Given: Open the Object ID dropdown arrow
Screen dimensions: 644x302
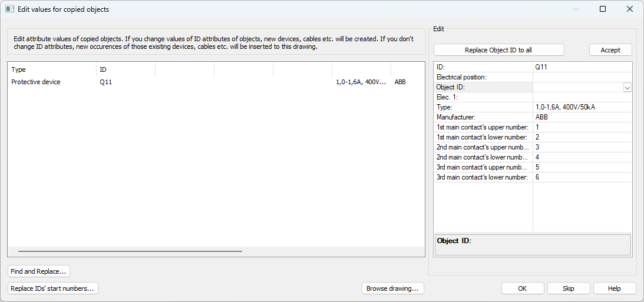Looking at the screenshot, I should [627, 87].
